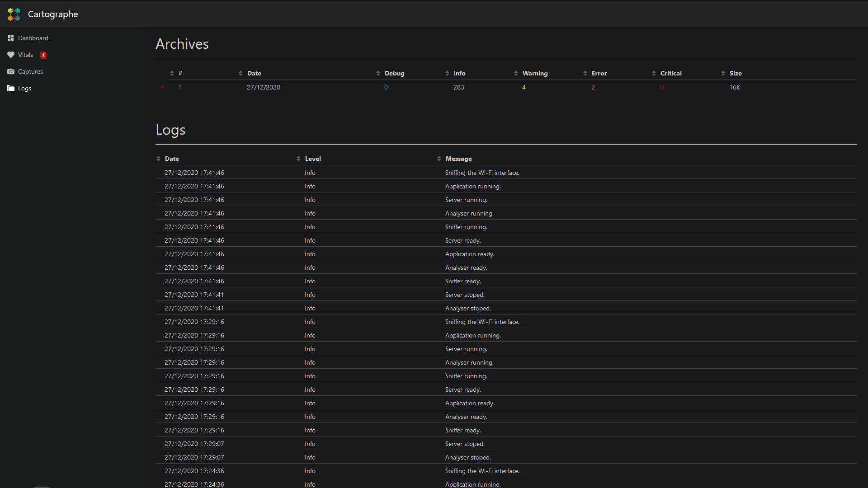Sort logs by Level column arrows
Viewport: 868px width, 488px height.
[298, 159]
